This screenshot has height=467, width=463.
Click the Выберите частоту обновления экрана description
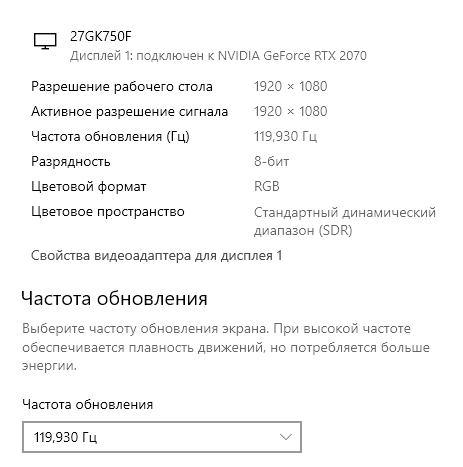coord(226,347)
